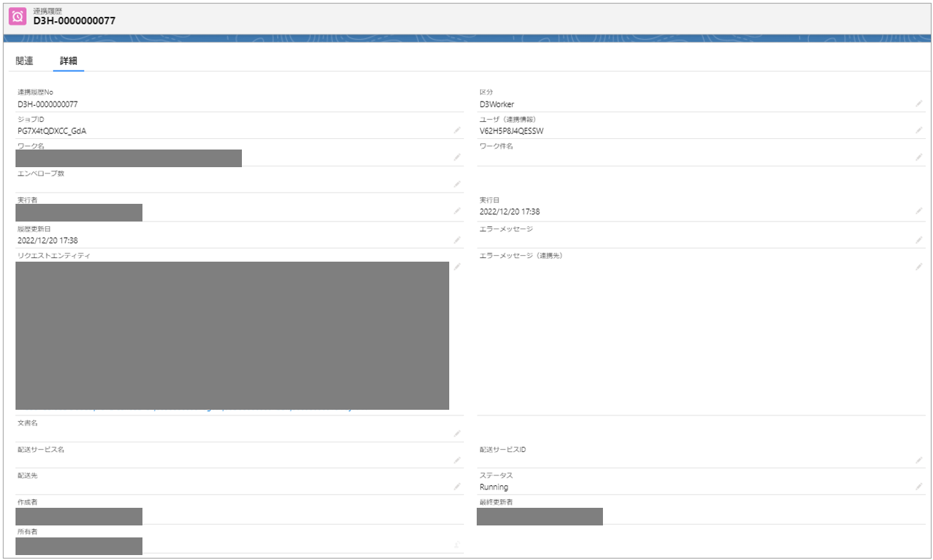Click the pencil for ユーザ（連携情報）
The height and width of the screenshot is (560, 933).
[x=919, y=130]
